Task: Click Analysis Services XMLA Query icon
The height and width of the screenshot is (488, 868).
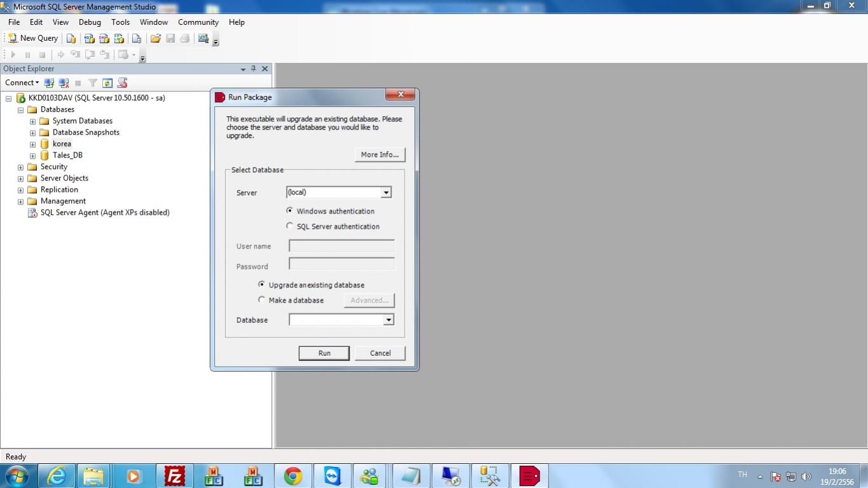Action: click(x=119, y=39)
